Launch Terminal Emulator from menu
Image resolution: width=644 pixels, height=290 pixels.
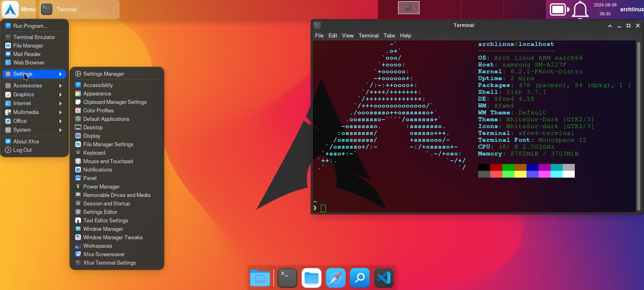coord(34,37)
